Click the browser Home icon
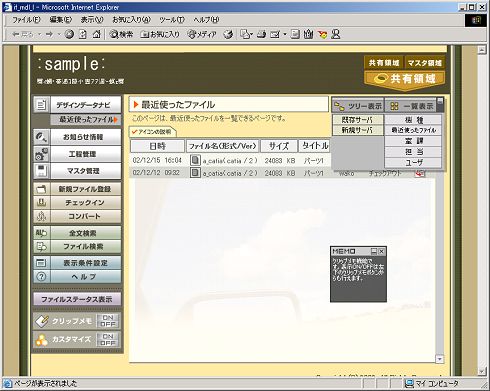The width and height of the screenshot is (490, 391). click(96, 34)
